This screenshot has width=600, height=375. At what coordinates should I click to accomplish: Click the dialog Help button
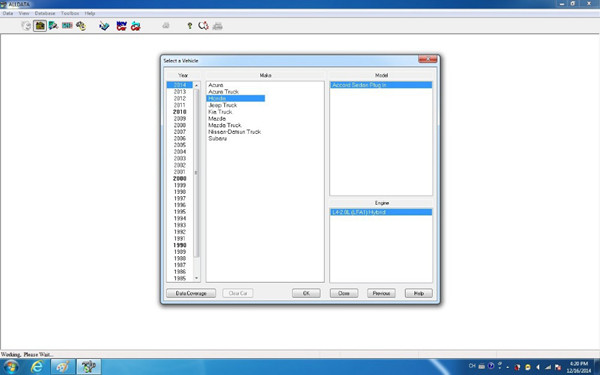tap(419, 293)
